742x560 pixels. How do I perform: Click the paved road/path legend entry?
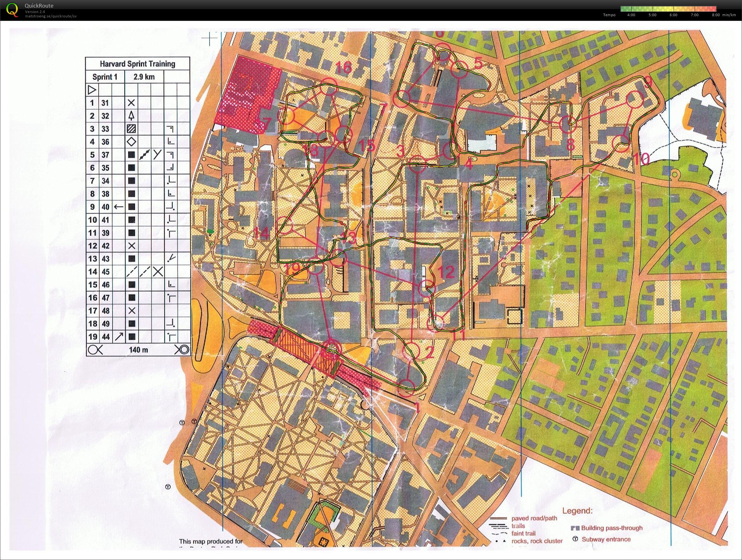[534, 518]
